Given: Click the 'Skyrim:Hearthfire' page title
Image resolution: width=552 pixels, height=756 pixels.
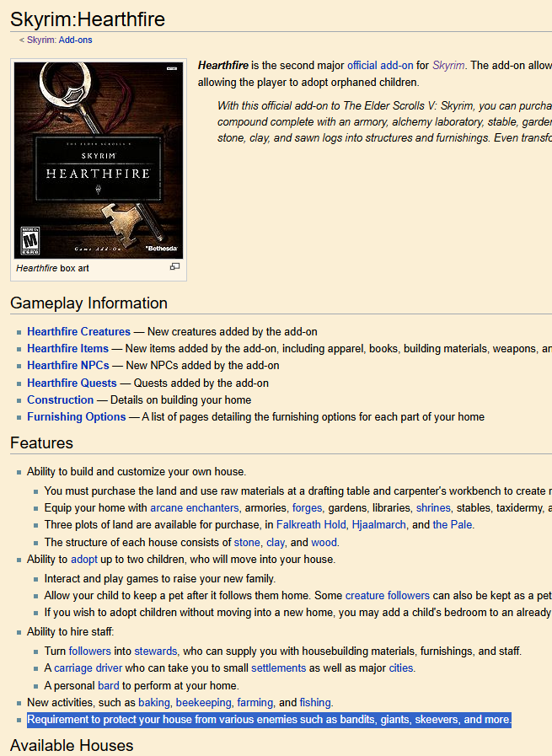Looking at the screenshot, I should pos(88,19).
